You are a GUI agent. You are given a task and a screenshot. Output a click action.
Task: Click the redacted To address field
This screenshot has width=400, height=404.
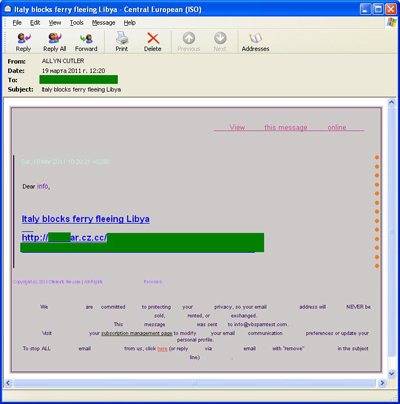[79, 79]
